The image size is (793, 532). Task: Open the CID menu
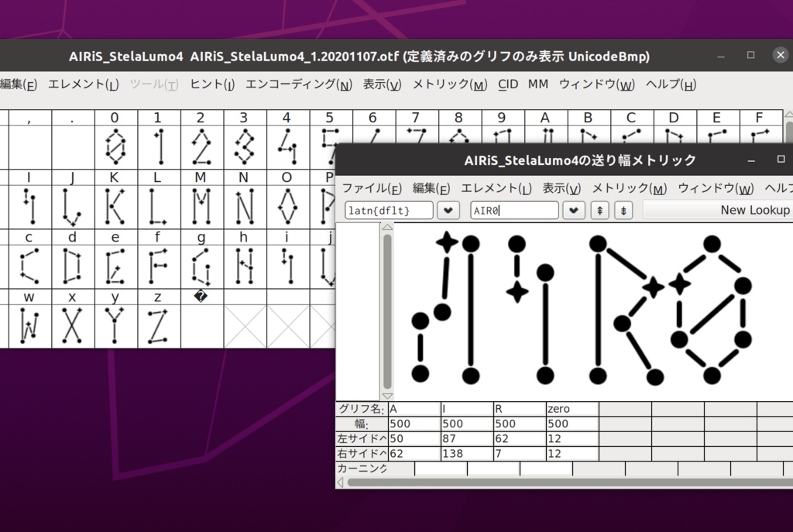[x=508, y=84]
